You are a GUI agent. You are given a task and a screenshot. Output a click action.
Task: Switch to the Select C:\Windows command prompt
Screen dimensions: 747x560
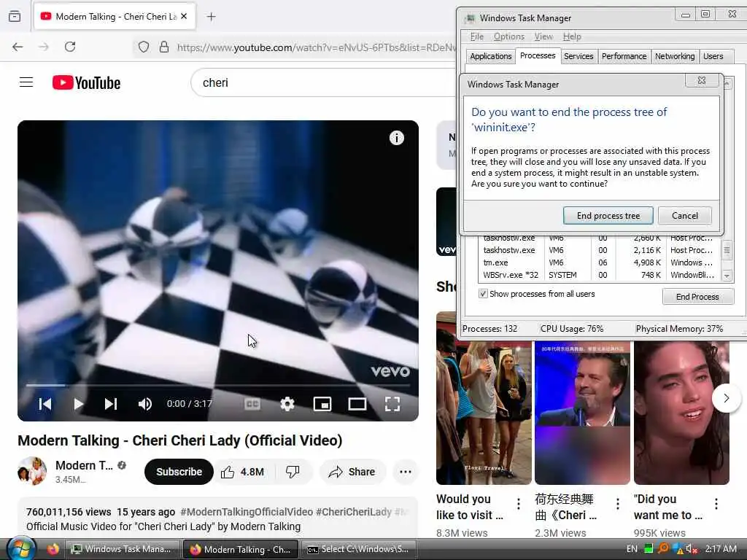pos(358,549)
